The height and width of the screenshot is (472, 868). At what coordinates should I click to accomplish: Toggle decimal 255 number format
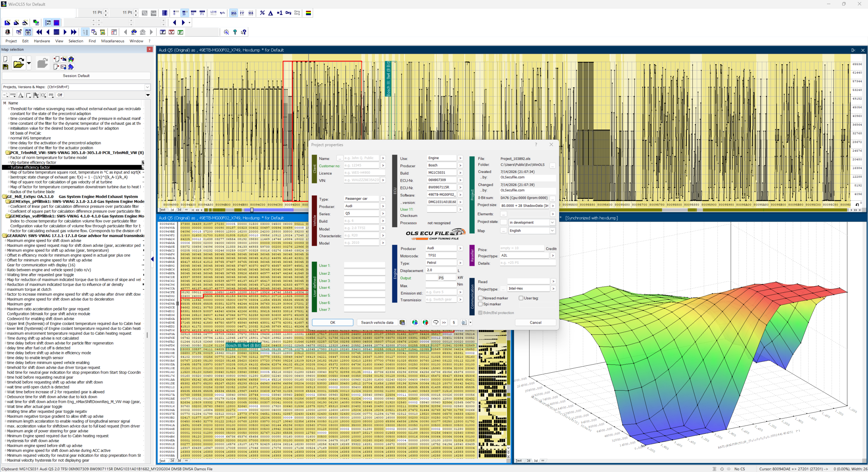pyautogui.click(x=234, y=13)
